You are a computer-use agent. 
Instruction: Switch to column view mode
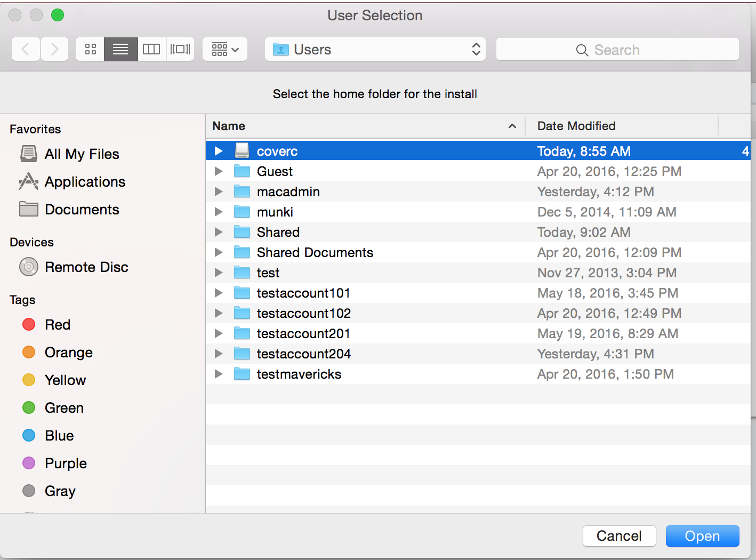[x=151, y=50]
